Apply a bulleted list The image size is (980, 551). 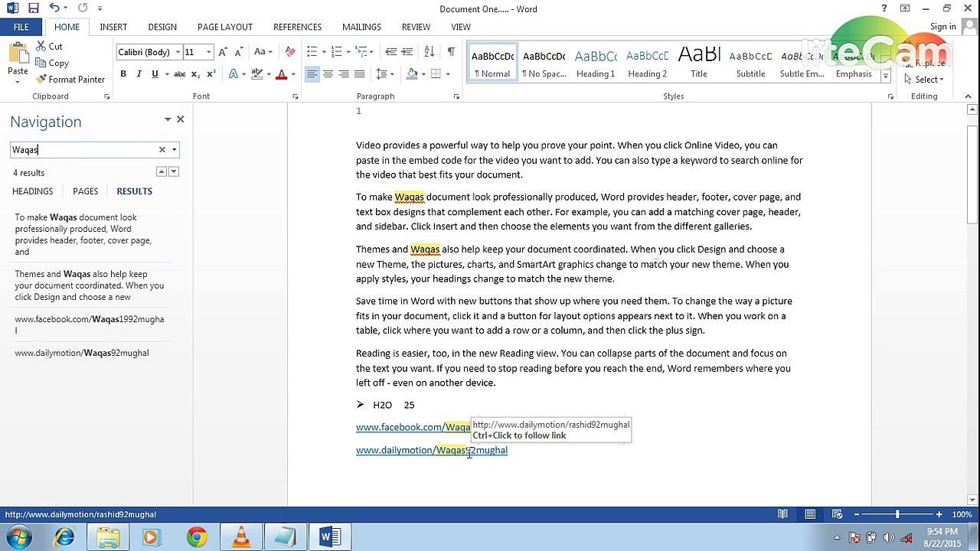coord(312,52)
